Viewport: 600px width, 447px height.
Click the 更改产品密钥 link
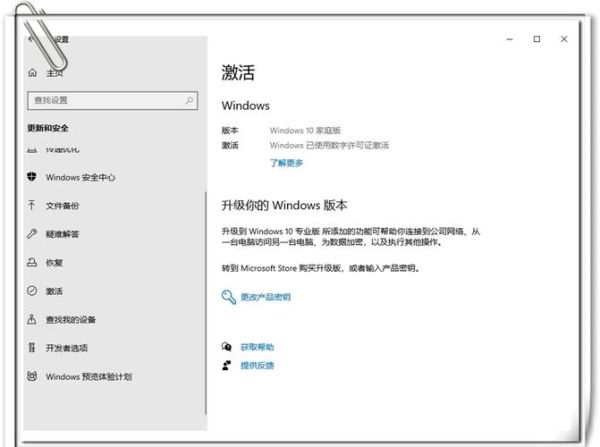point(266,297)
